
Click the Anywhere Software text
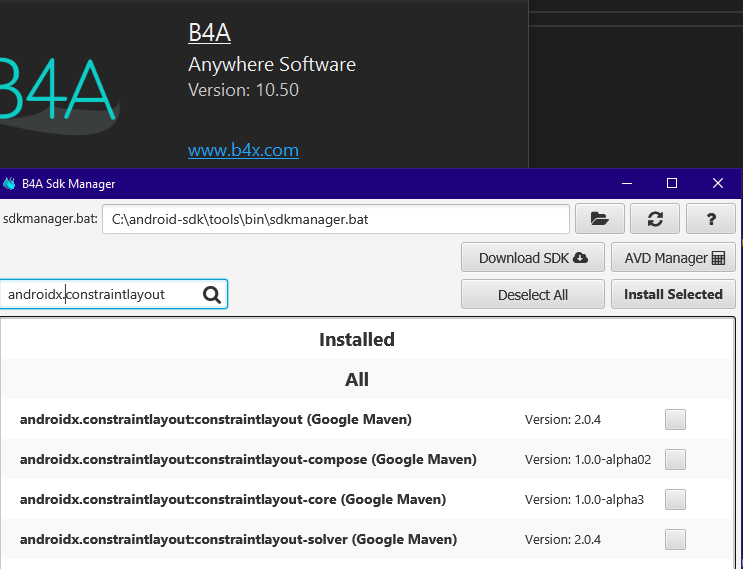272,64
